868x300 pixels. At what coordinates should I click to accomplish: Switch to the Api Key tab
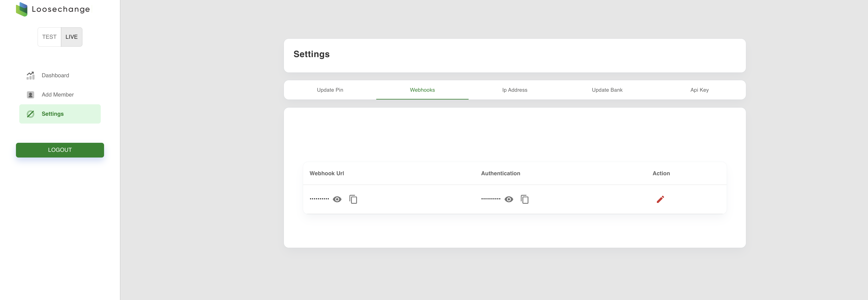(x=699, y=90)
